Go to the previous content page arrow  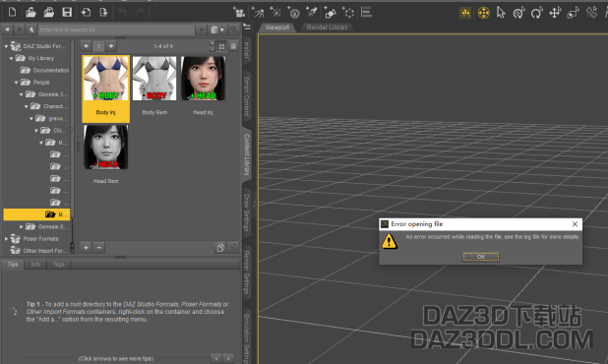click(x=86, y=46)
